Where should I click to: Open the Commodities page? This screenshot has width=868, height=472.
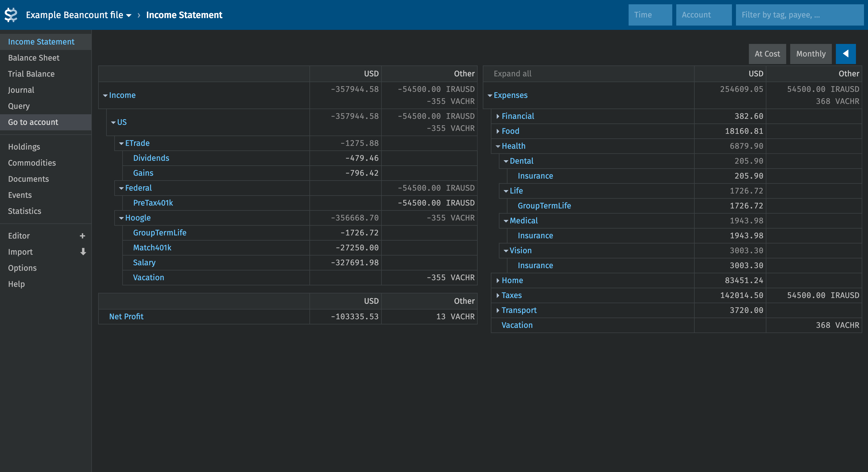click(45, 163)
